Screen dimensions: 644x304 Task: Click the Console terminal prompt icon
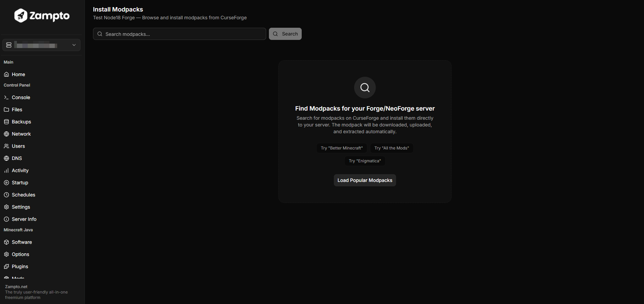point(6,97)
